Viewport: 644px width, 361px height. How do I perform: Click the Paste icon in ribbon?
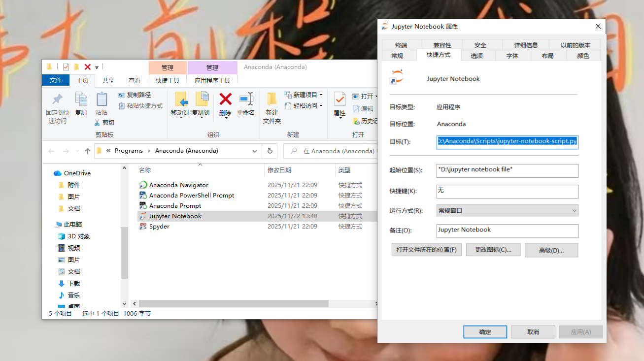click(102, 99)
